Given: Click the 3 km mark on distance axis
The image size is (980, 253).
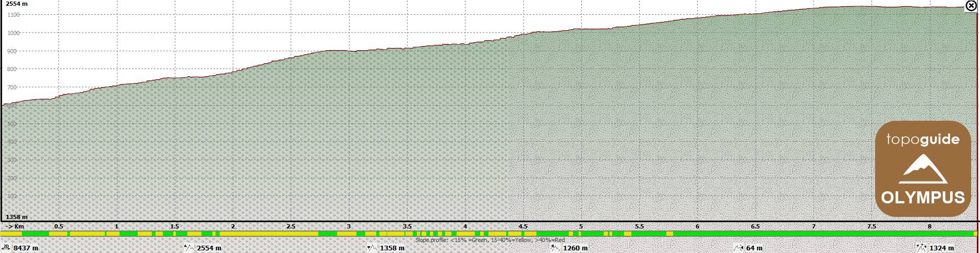Looking at the screenshot, I should [x=349, y=226].
